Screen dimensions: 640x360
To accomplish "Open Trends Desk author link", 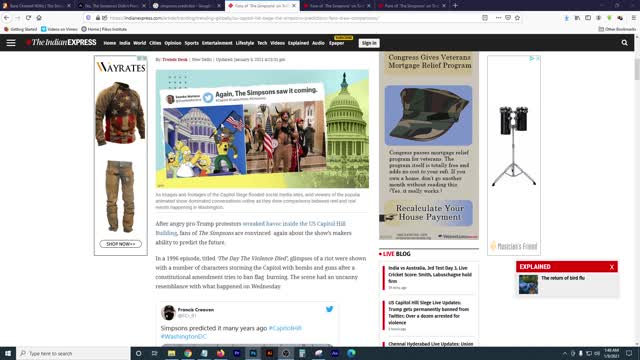I will coord(175,60).
